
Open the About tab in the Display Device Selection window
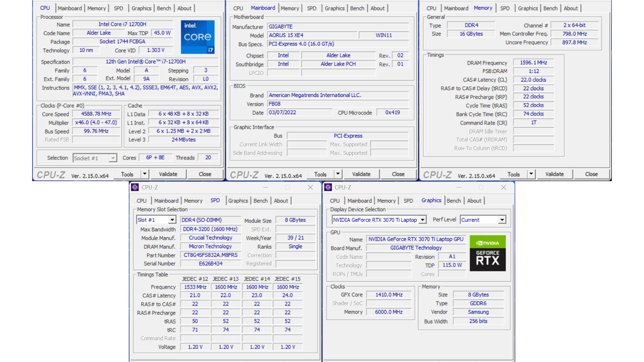click(474, 201)
